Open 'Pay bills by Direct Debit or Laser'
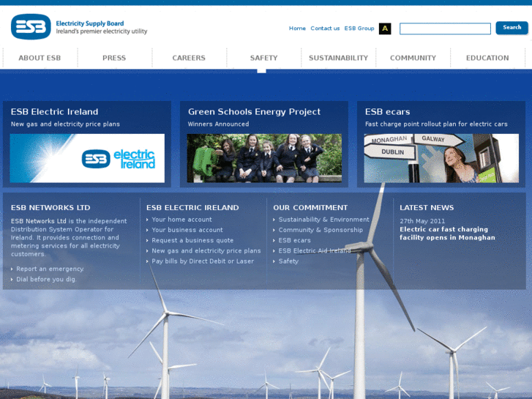The image size is (532, 399). [x=203, y=261]
